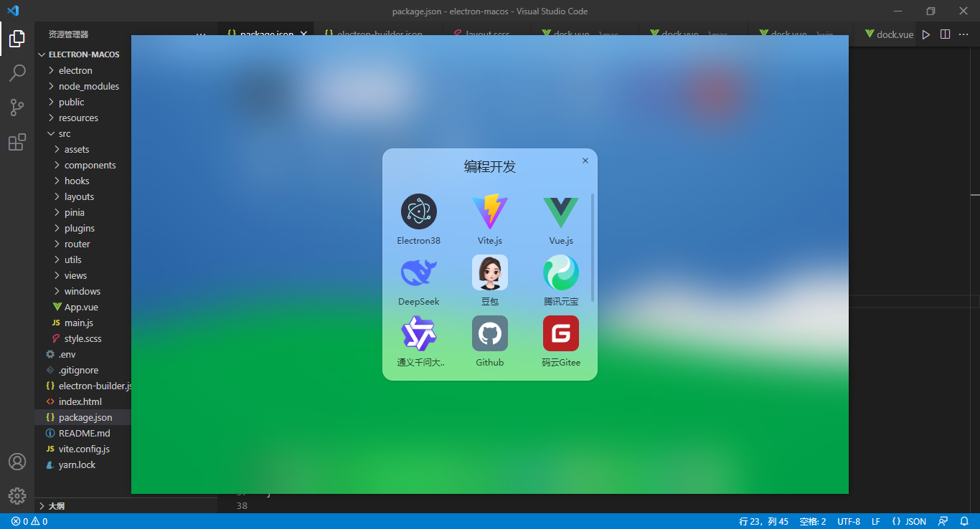Open the Extensions view
This screenshot has width=980, height=529.
click(17, 142)
